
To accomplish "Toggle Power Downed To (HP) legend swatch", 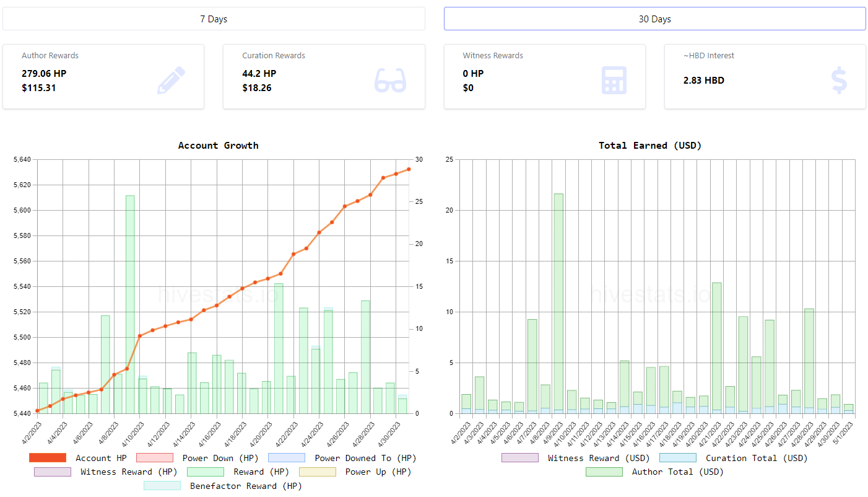I will point(287,458).
